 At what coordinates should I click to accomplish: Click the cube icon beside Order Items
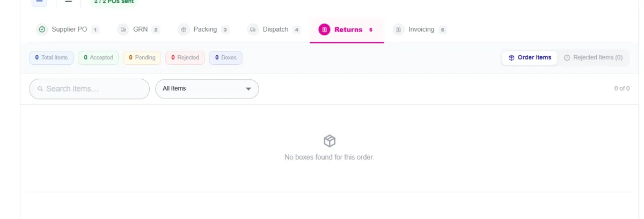click(511, 58)
